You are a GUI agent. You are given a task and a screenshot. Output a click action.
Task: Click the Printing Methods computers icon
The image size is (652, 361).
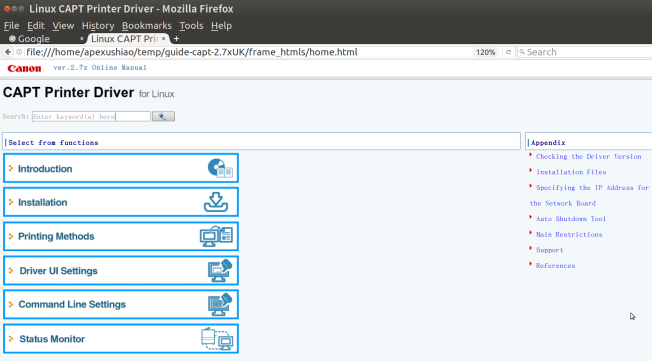coord(216,236)
